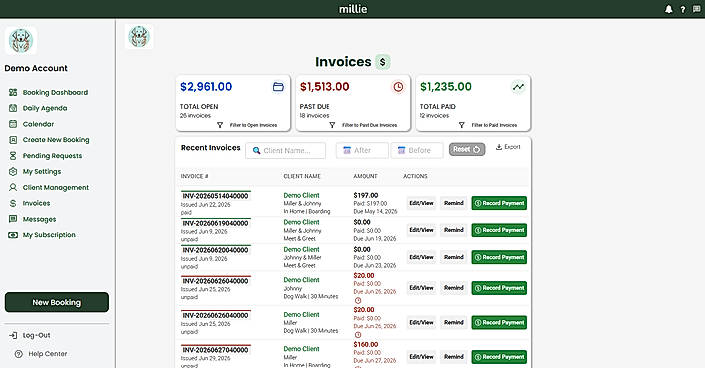This screenshot has height=368, width=705.
Task: Click the dog logo above Invoices heading
Action: pos(139,37)
